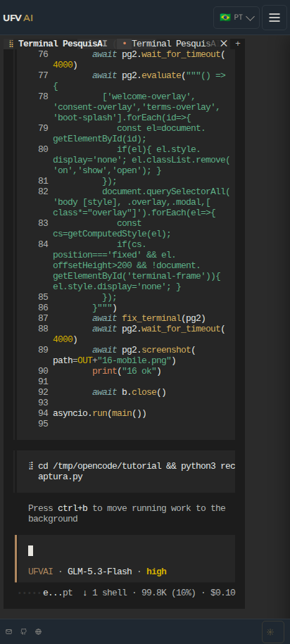Click the email envelope icon in footer
This screenshot has height=644, width=290.
[8, 631]
